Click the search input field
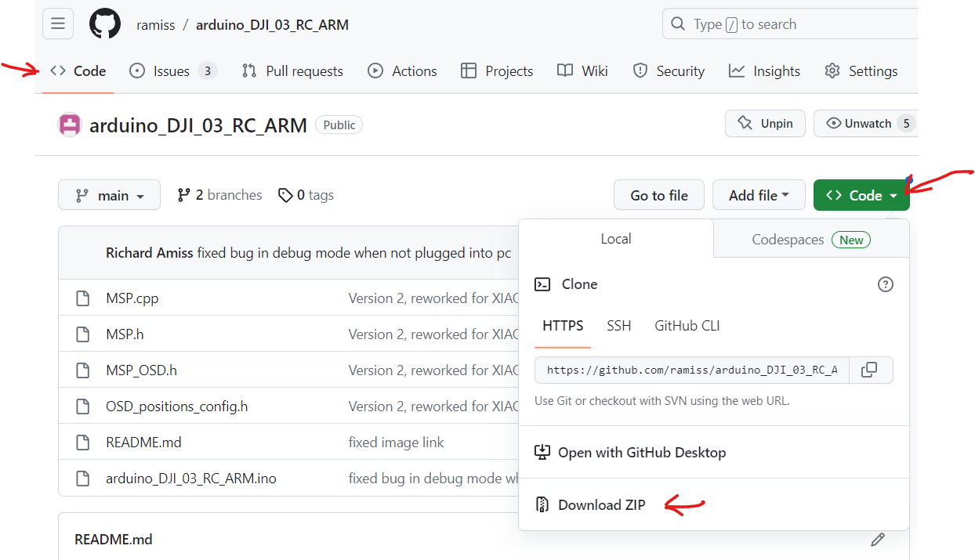Screen dimensions: 975x560 [784, 23]
